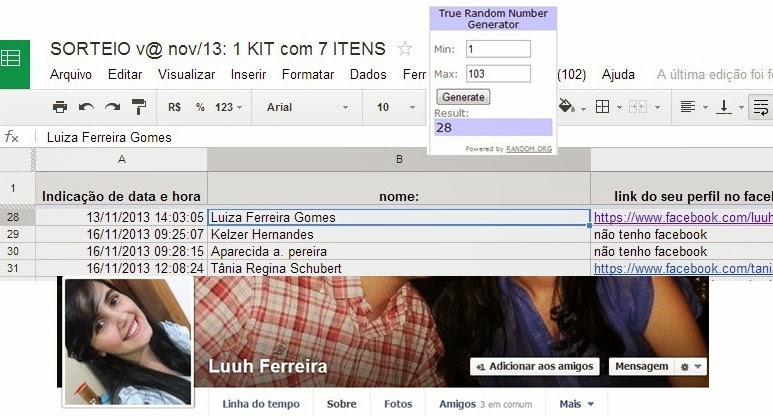Click the vertical align icon
Viewport: 773px width, 416px height.
724,106
